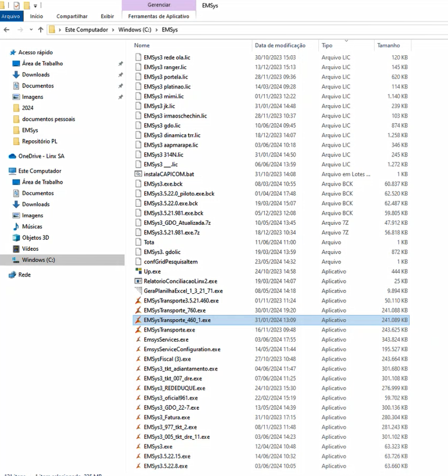Select EMSys3.5.22.8.exe file
448x476 pixels.
[165, 466]
